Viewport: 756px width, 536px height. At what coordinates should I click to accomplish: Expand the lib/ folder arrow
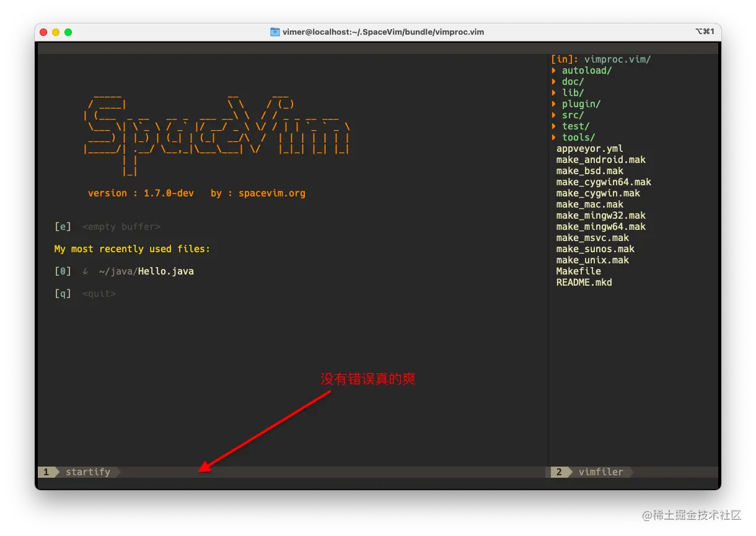(x=553, y=93)
